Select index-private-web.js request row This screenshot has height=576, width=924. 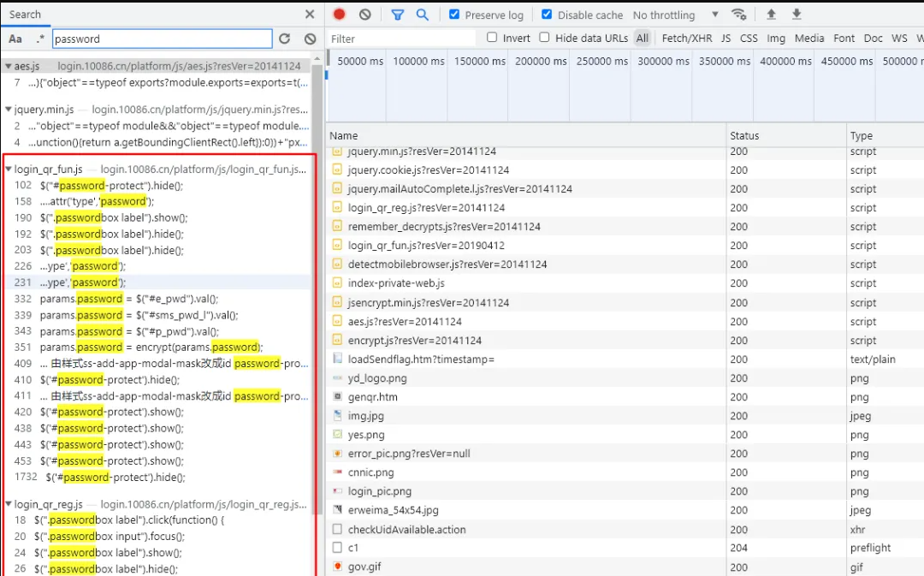pos(396,283)
